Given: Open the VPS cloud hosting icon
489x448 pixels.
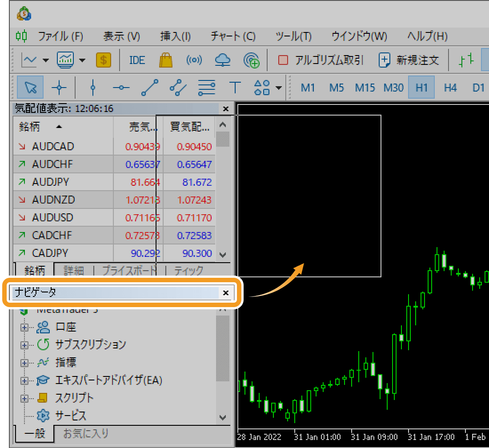Looking at the screenshot, I should 223,60.
